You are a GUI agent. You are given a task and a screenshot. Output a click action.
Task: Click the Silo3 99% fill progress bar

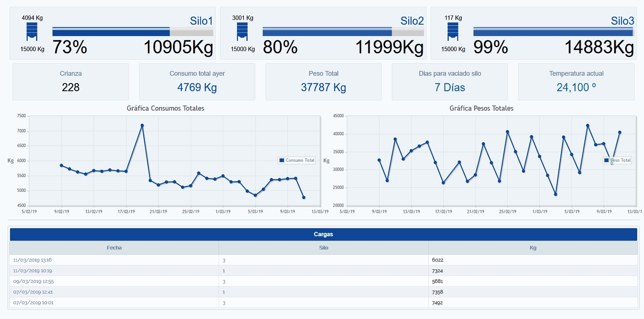point(554,32)
